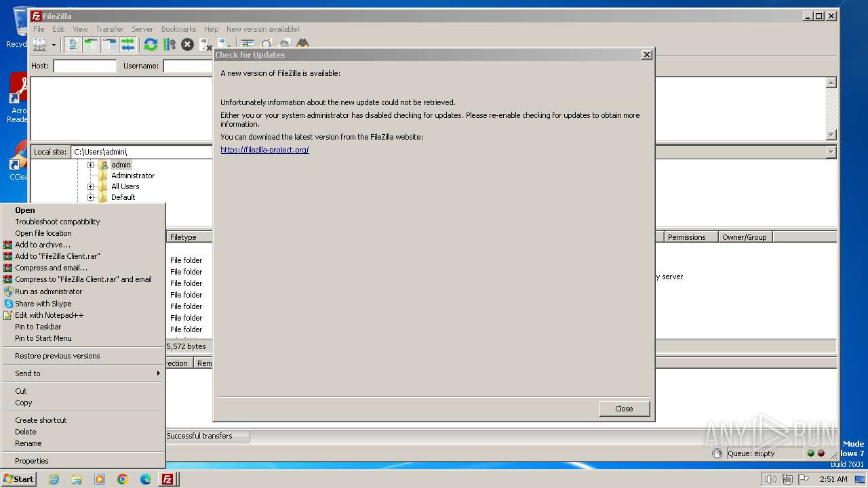868x488 pixels.
Task: Open the Edit menu
Action: pos(58,29)
